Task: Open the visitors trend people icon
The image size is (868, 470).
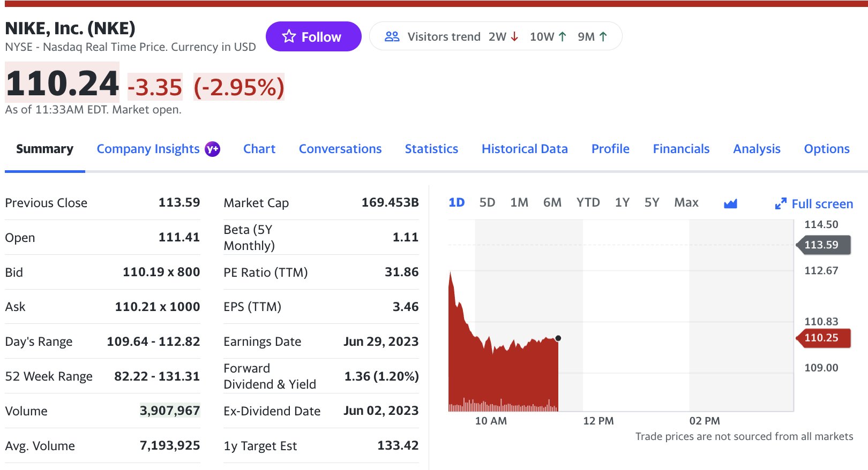Action: tap(392, 36)
